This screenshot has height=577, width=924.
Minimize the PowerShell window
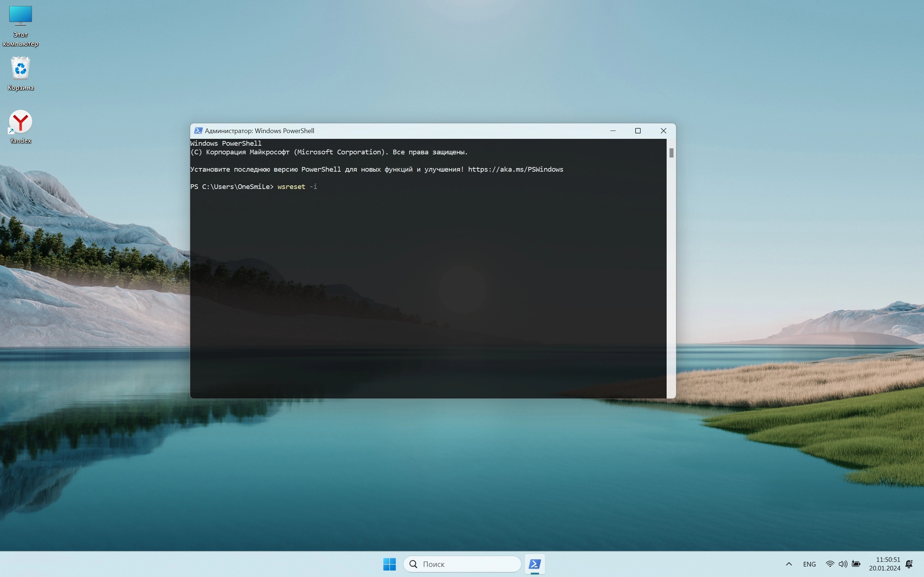point(613,131)
